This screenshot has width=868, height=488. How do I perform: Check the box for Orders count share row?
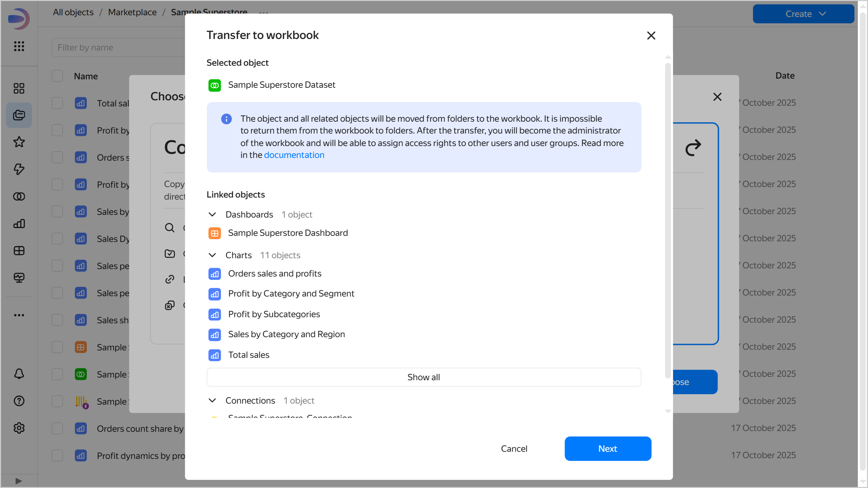(57, 428)
